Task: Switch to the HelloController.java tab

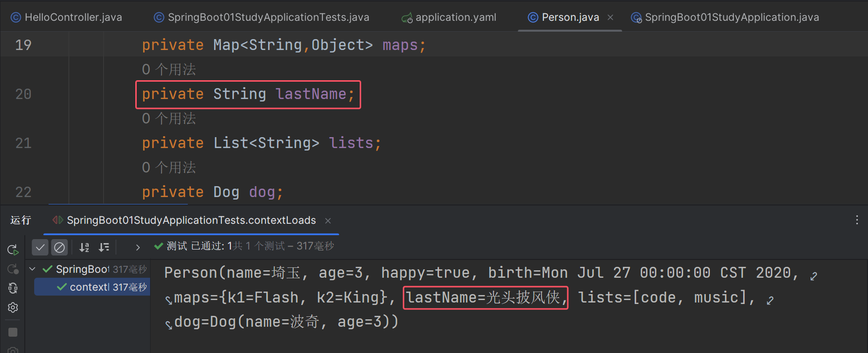Action: [x=66, y=17]
